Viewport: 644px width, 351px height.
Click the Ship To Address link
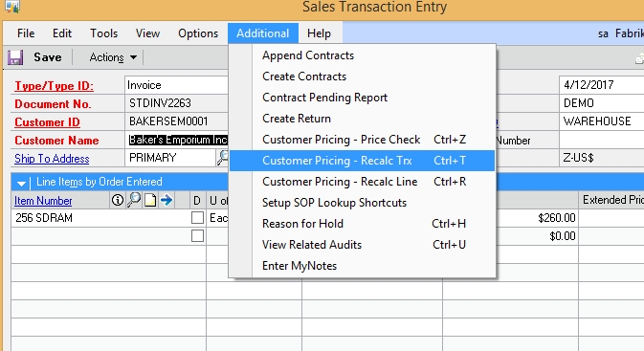(x=52, y=159)
